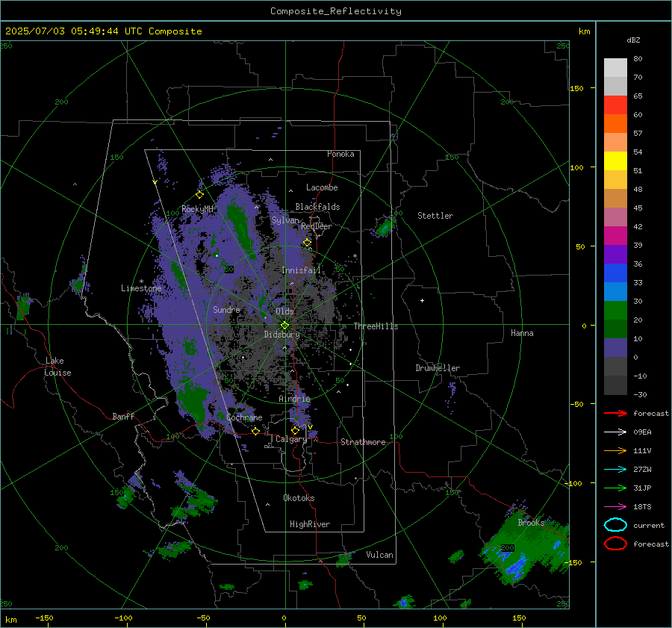This screenshot has height=628, width=672.
Task: Click the ThreeHills town label
Action: (x=376, y=326)
